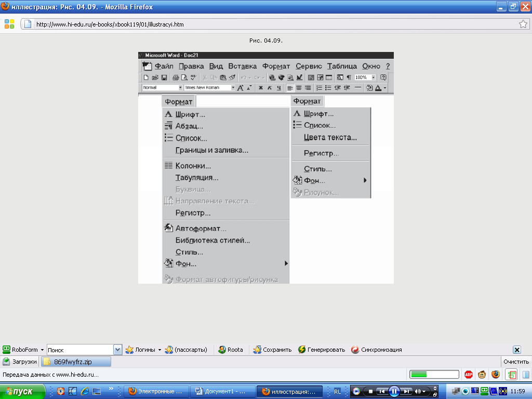Click the Сохранить button in RoboForm toolbar
The height and width of the screenshot is (399, 532).
coord(272,350)
